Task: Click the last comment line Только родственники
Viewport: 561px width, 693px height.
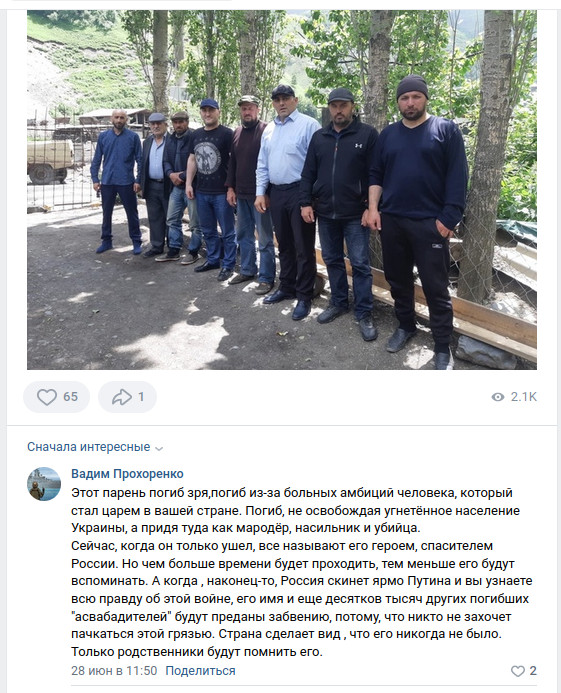Action: 197,651
